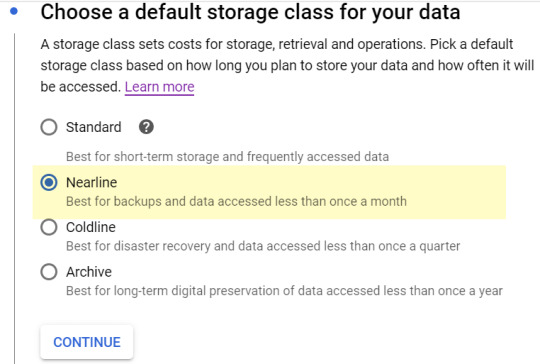
Task: Click the short-term storage description under Standard
Action: tap(227, 157)
